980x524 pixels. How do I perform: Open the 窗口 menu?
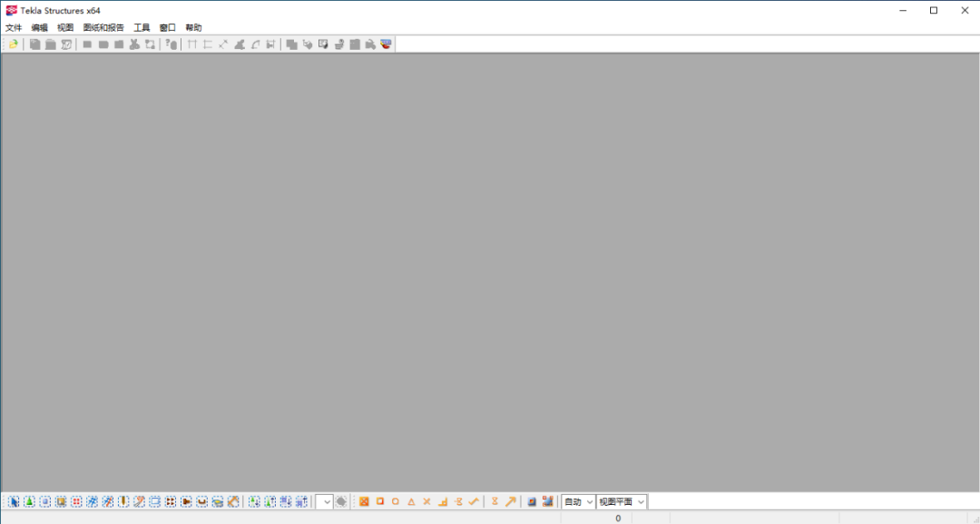tap(168, 27)
